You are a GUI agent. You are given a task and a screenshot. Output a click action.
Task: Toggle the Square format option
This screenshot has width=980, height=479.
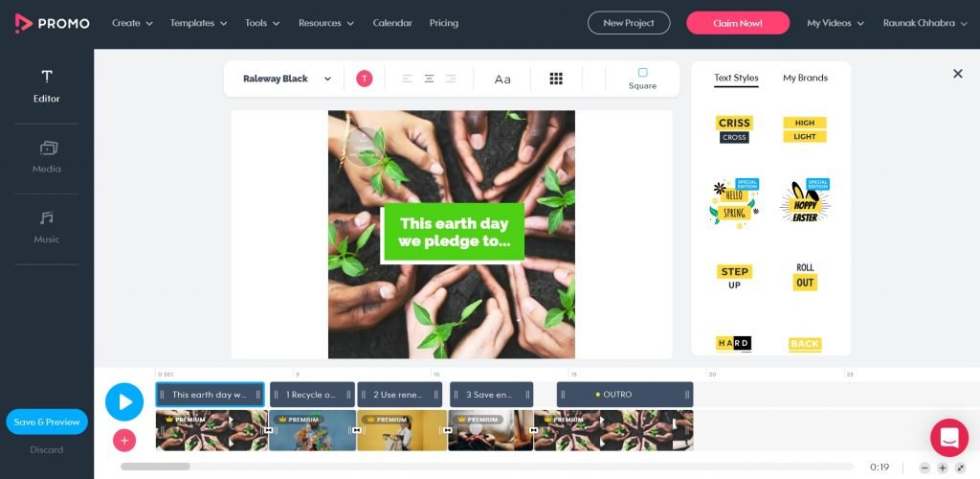(642, 79)
